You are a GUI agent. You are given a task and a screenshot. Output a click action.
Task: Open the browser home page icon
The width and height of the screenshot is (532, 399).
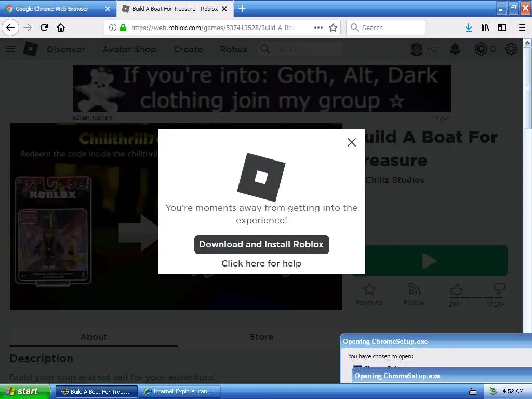tap(61, 28)
